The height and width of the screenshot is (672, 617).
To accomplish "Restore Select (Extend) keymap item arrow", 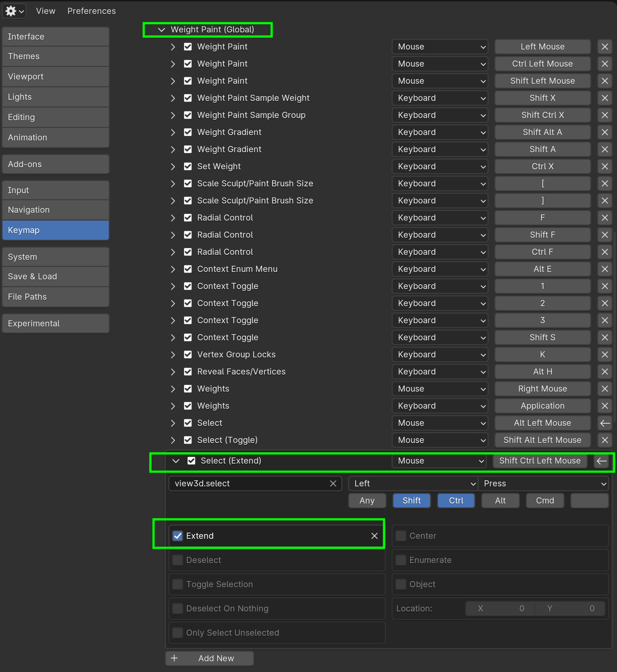I will tap(601, 461).
